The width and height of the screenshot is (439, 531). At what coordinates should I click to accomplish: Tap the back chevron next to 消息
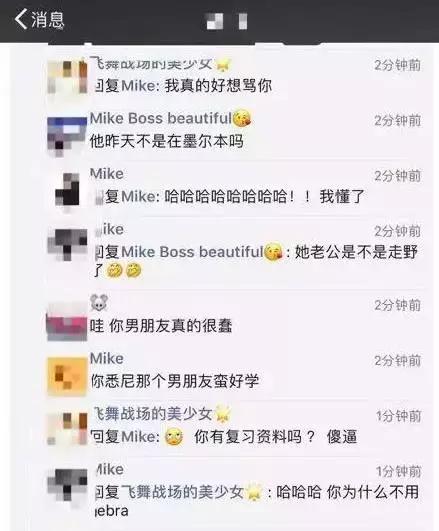pos(21,19)
